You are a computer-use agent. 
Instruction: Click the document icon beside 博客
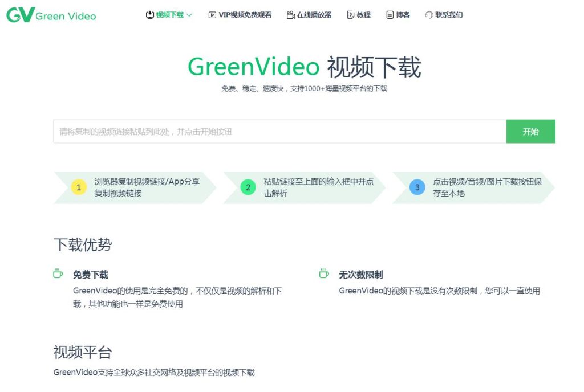pyautogui.click(x=390, y=15)
